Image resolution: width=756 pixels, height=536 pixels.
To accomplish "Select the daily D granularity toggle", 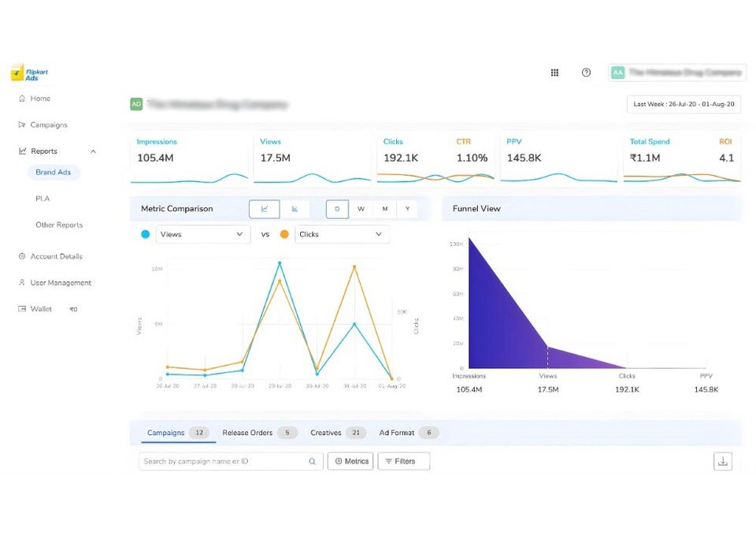I will tap(337, 209).
